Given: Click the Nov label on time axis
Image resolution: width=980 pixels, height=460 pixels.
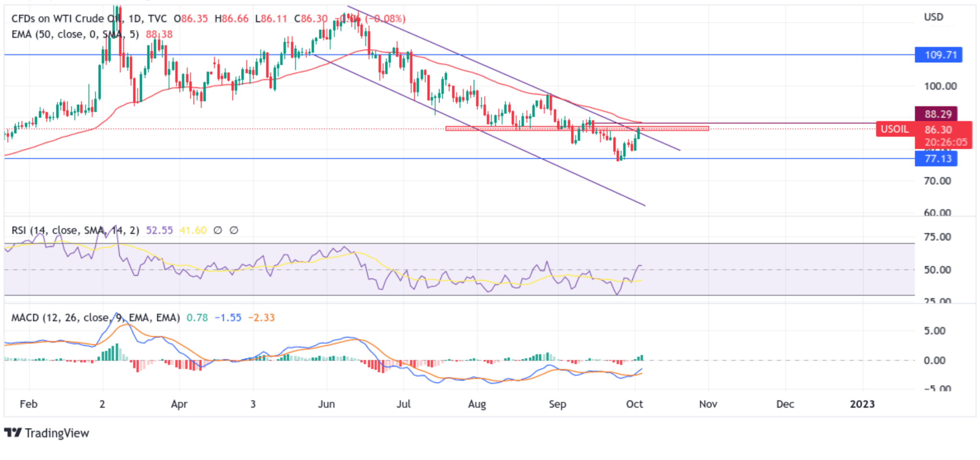Looking at the screenshot, I should click(708, 404).
